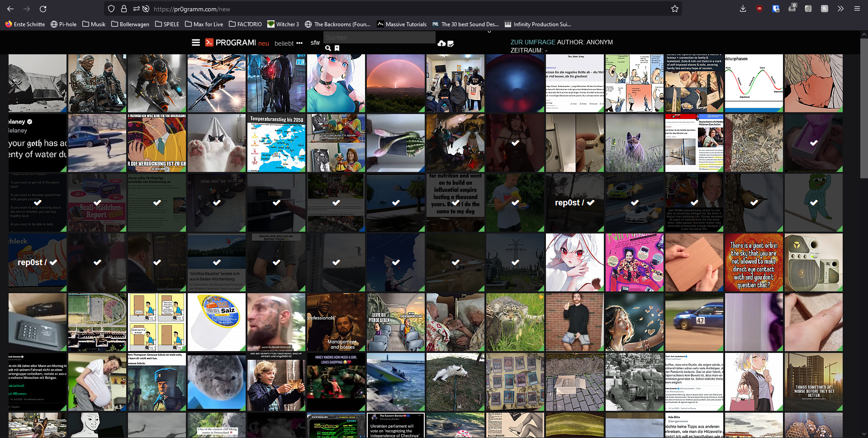Open the Temperaturanstieg bis 2050 map thumbnail
Viewport: 868px width, 438px height.
pos(276,143)
